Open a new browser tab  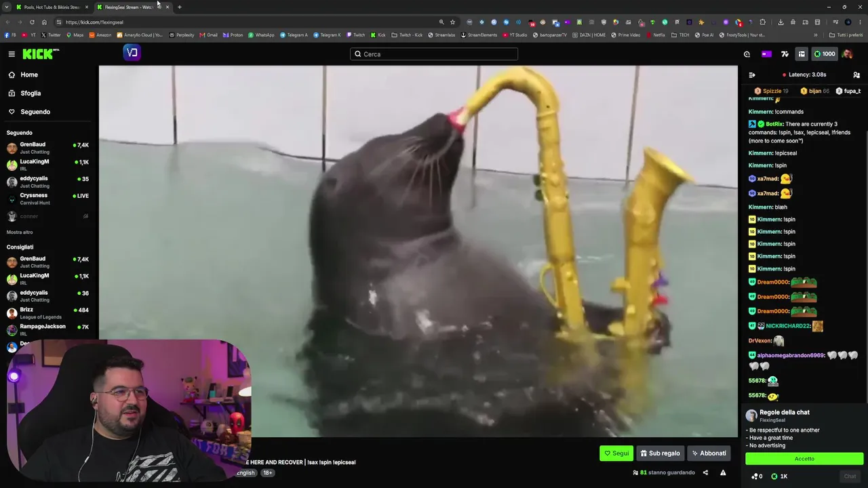coord(180,7)
